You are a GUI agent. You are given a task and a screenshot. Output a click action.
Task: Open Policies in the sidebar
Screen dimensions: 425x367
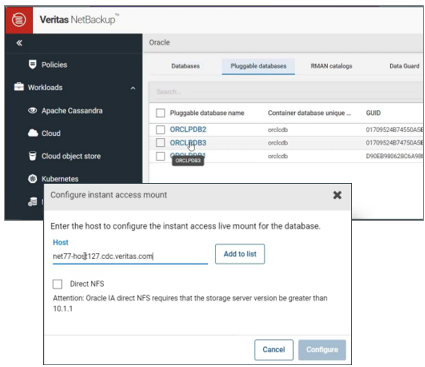pyautogui.click(x=54, y=65)
